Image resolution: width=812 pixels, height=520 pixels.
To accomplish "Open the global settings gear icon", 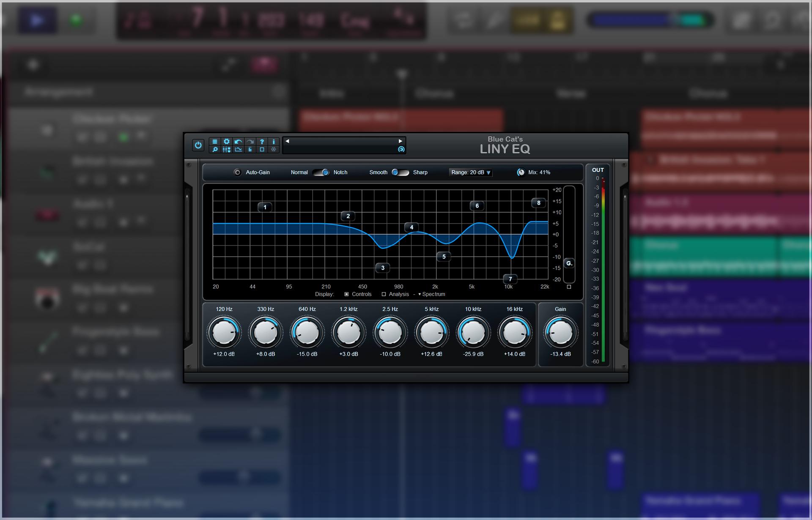I will pyautogui.click(x=227, y=142).
